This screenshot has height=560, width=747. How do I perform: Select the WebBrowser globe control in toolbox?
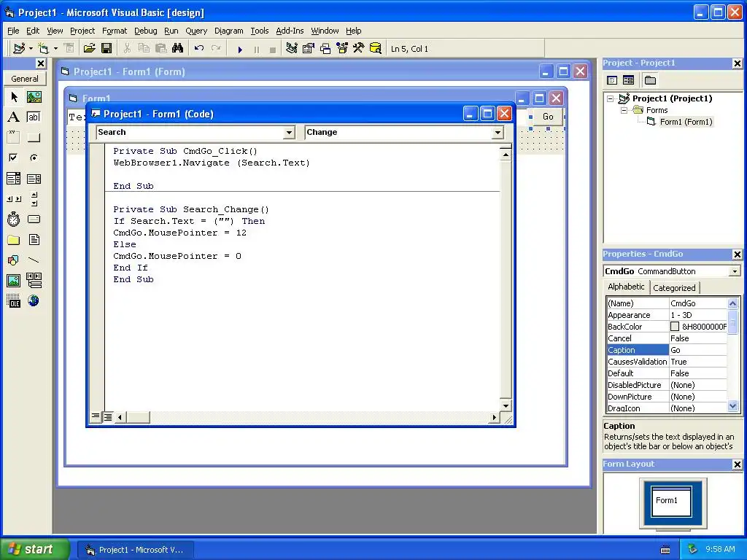(34, 300)
